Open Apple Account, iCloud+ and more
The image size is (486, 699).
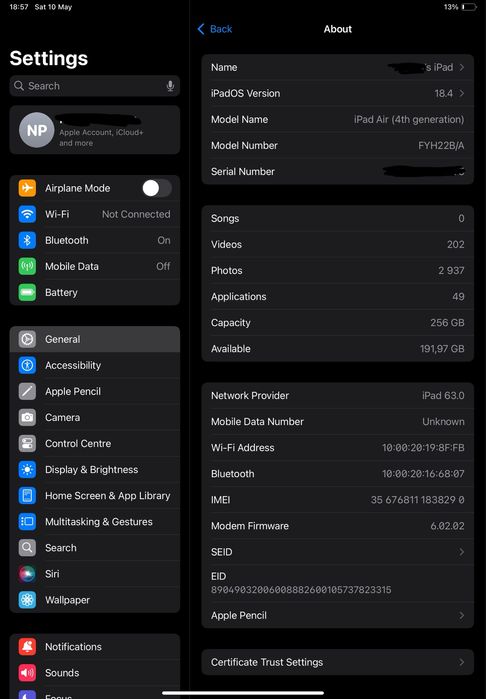[x=95, y=130]
